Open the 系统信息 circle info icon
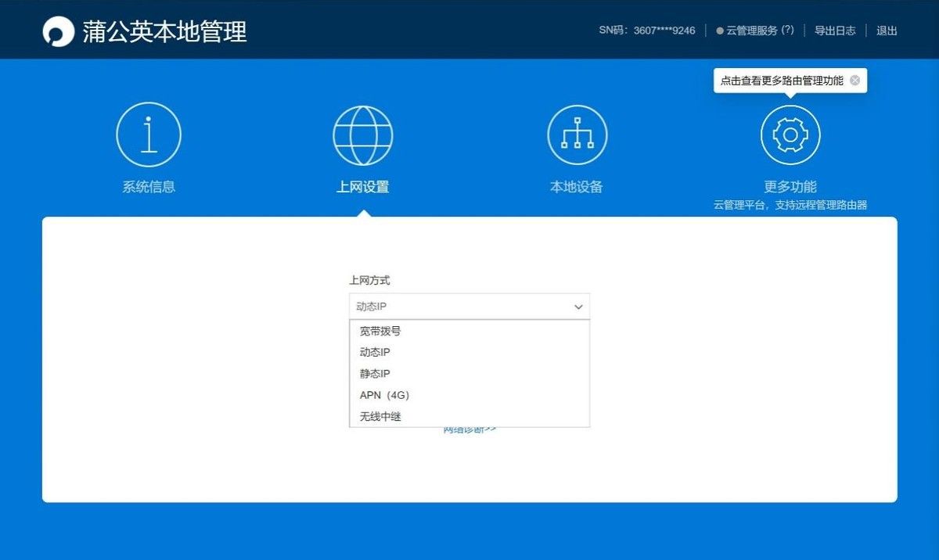This screenshot has height=560, width=939. pyautogui.click(x=149, y=135)
